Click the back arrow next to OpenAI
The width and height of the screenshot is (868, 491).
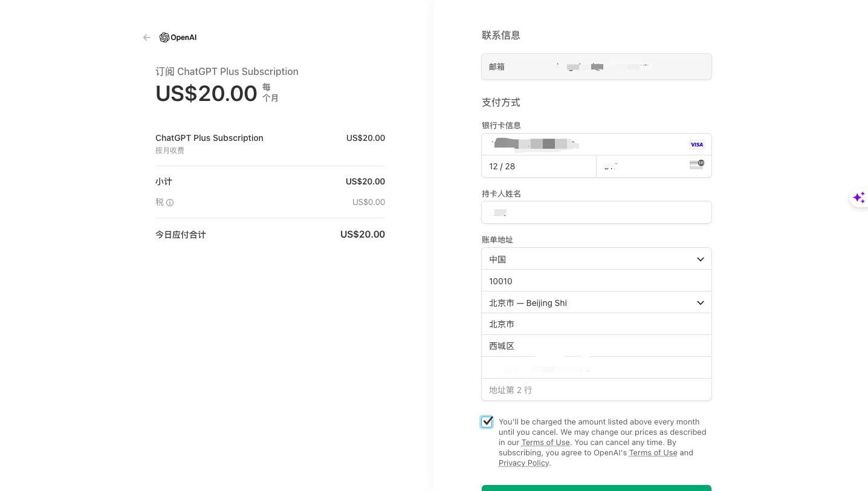pyautogui.click(x=147, y=37)
